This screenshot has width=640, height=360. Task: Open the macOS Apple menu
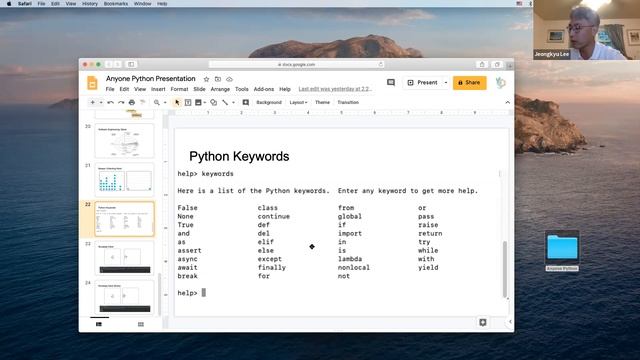(x=9, y=4)
